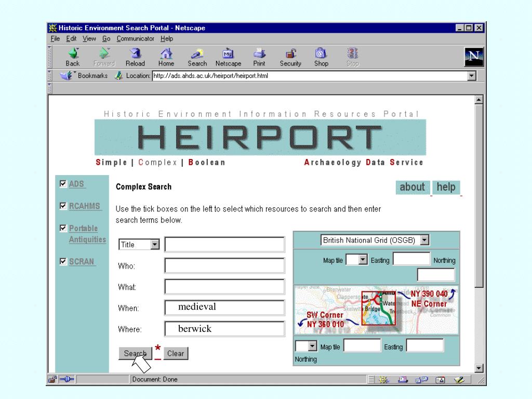Viewport: 532px width, 399px height.
Task: Collapse the location toolbar handle
Action: [50, 75]
